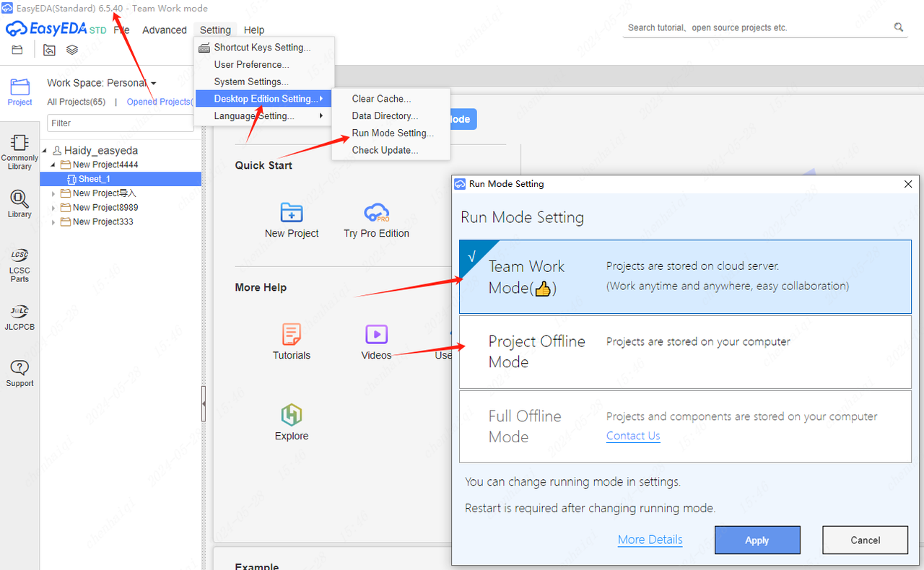Click the project Filter input field
The height and width of the screenshot is (570, 924).
(121, 123)
